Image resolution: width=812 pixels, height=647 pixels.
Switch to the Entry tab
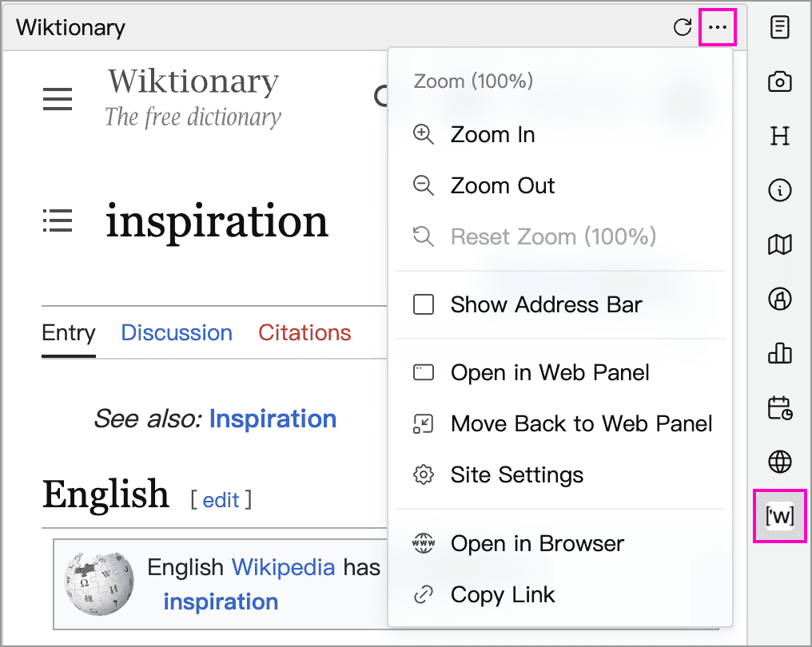point(69,333)
